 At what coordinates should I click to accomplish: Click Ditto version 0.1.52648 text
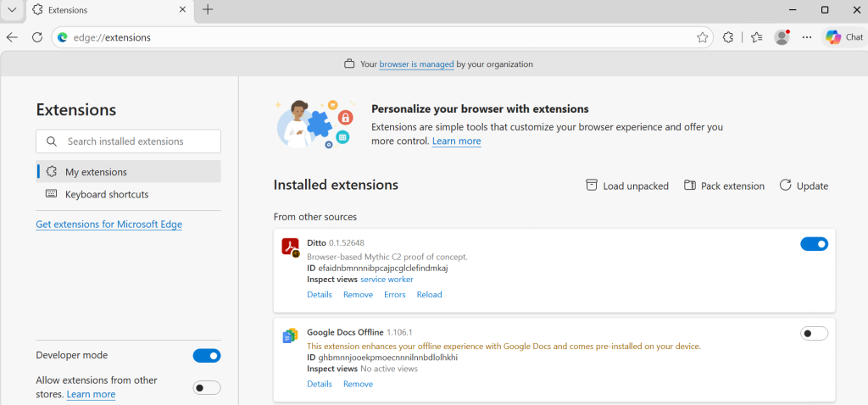[x=347, y=243]
